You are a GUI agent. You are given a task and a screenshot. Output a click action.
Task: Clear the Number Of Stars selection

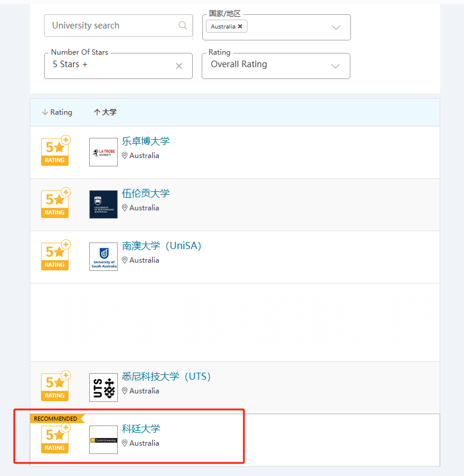178,66
